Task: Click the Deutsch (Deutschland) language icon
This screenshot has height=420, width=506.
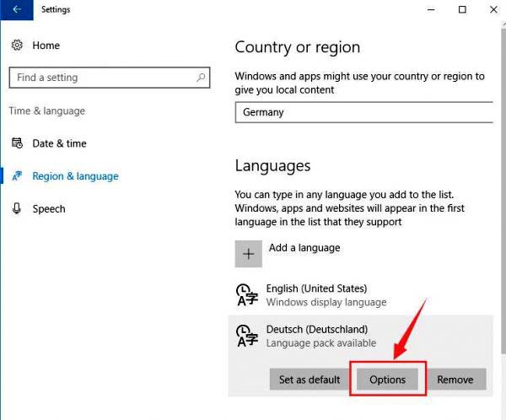Action: tap(247, 336)
